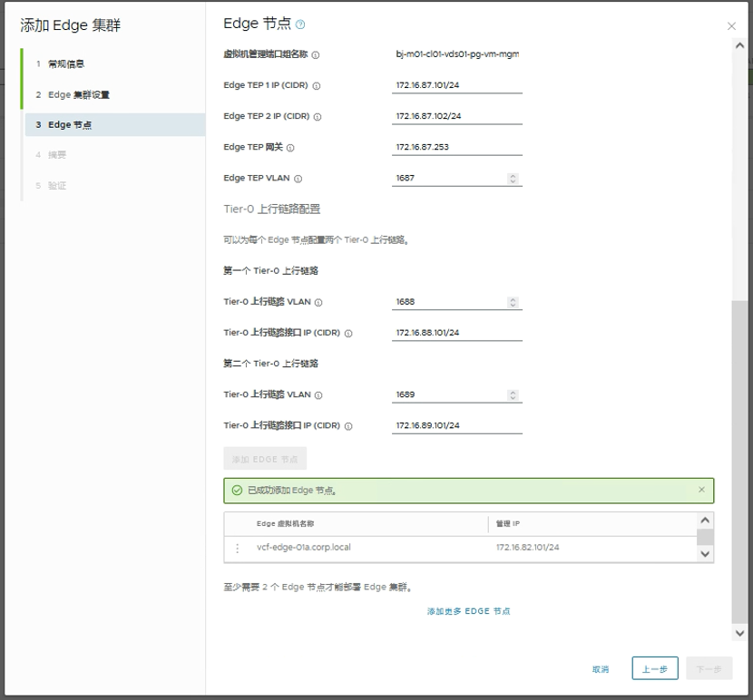Viewport: 753px width, 700px height.
Task: Close the 添加 Edge 集群 wizard dialog
Action: [x=731, y=26]
